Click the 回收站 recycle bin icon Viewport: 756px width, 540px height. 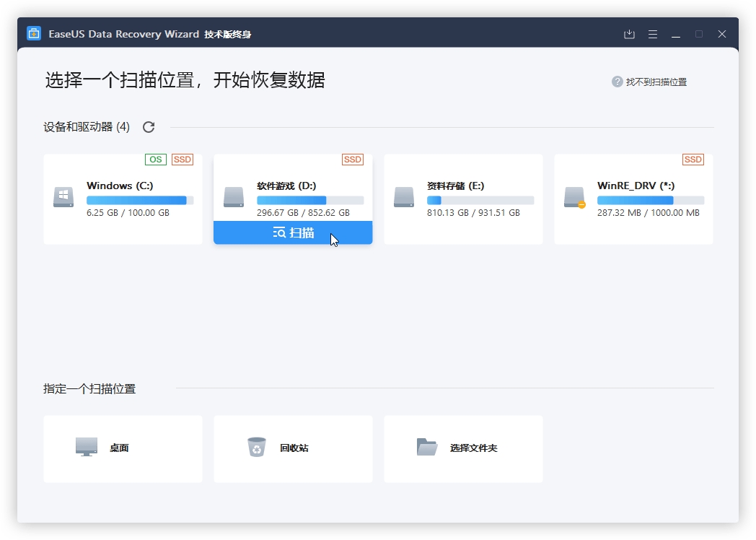(255, 446)
